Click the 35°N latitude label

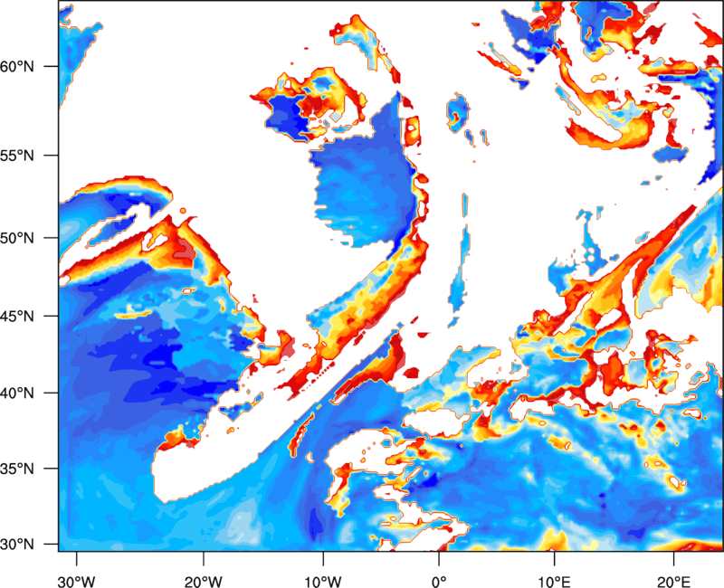(x=17, y=469)
